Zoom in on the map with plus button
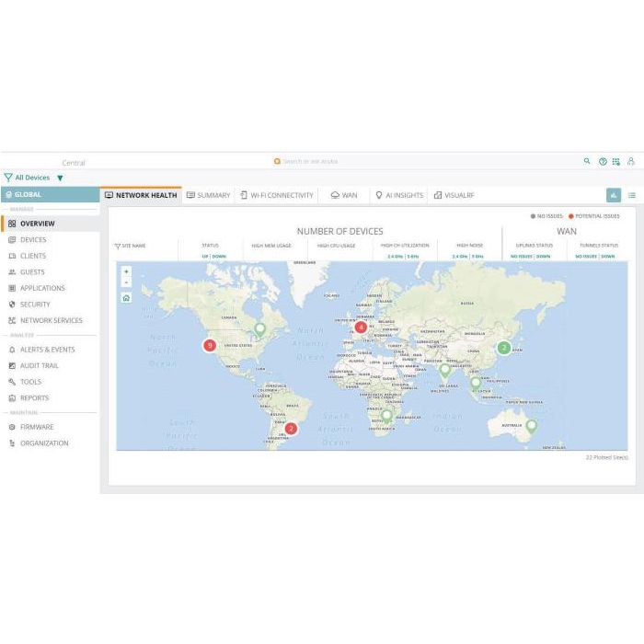Viewport: 644px width, 644px height. pos(126,271)
